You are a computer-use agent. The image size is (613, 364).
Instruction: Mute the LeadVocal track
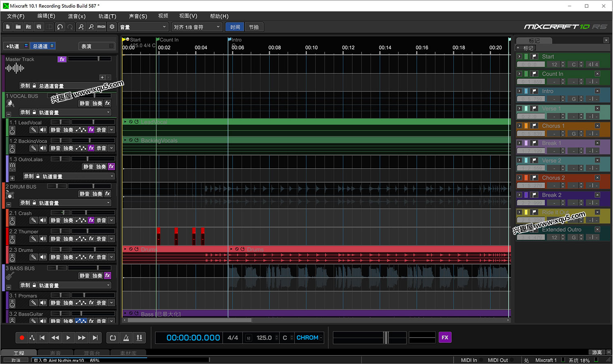(x=56, y=130)
